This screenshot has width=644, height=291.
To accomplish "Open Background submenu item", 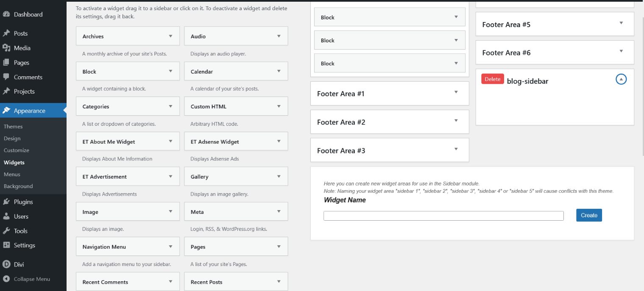I will [x=18, y=186].
